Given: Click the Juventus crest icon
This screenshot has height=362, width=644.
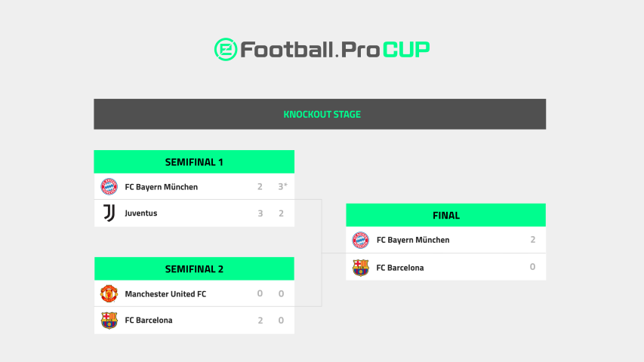Looking at the screenshot, I should [x=109, y=213].
